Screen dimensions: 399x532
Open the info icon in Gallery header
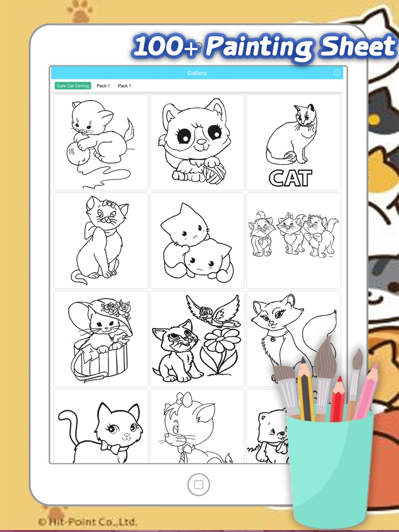coord(337,73)
